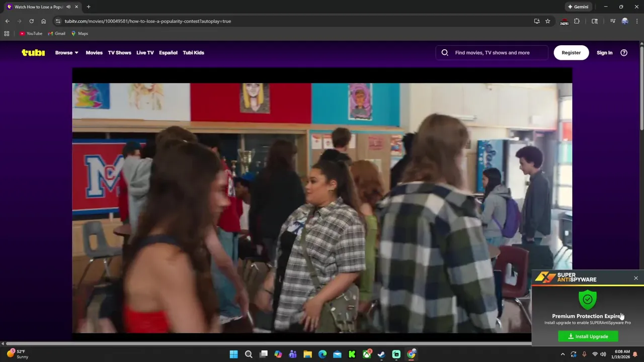Click the Chrome icon on taskbar
The width and height of the screenshot is (644, 362).
(x=411, y=354)
